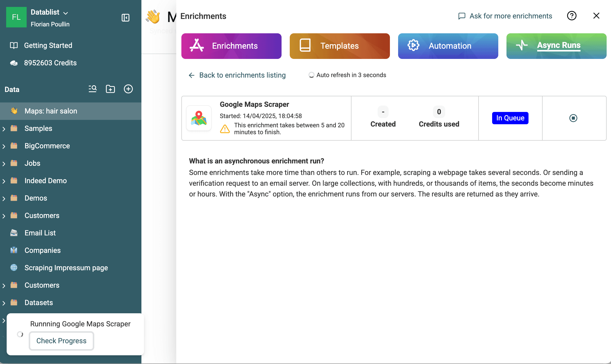The image size is (611, 364).
Task: Open the Companies collection
Action: pos(43,250)
